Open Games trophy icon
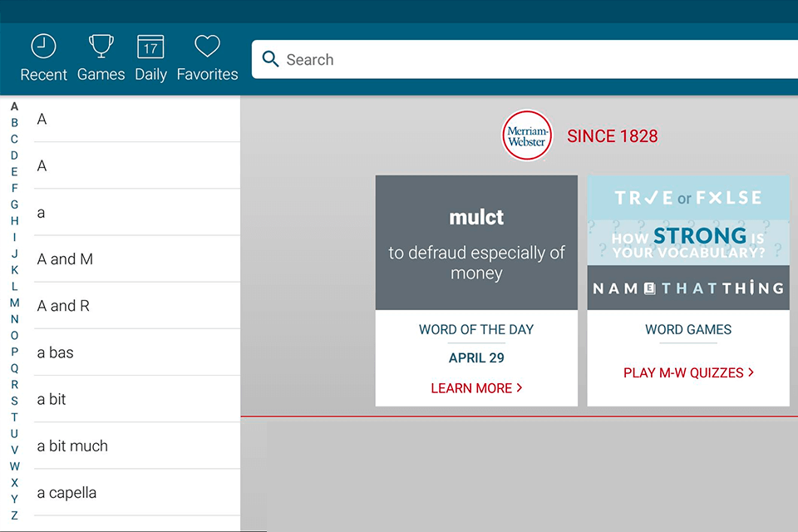 tap(101, 47)
